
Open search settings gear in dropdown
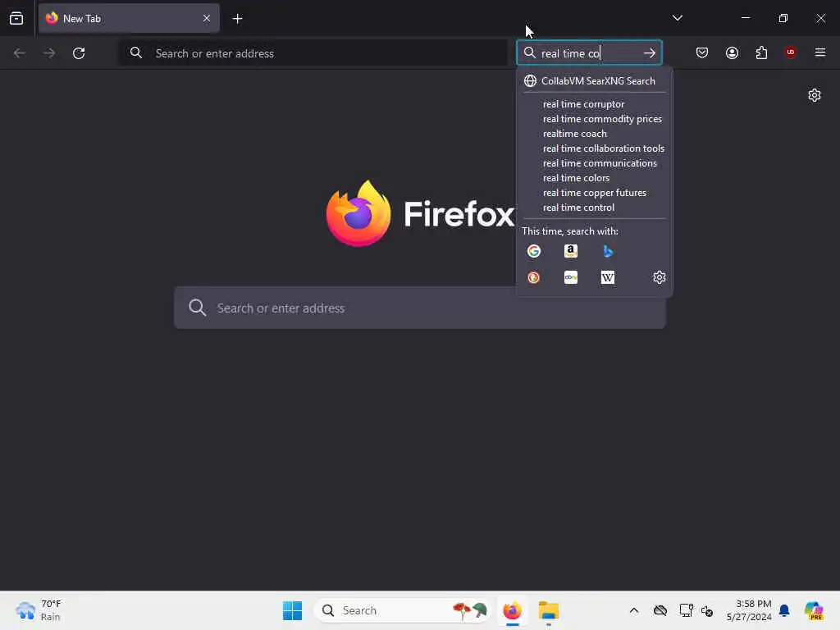[659, 277]
